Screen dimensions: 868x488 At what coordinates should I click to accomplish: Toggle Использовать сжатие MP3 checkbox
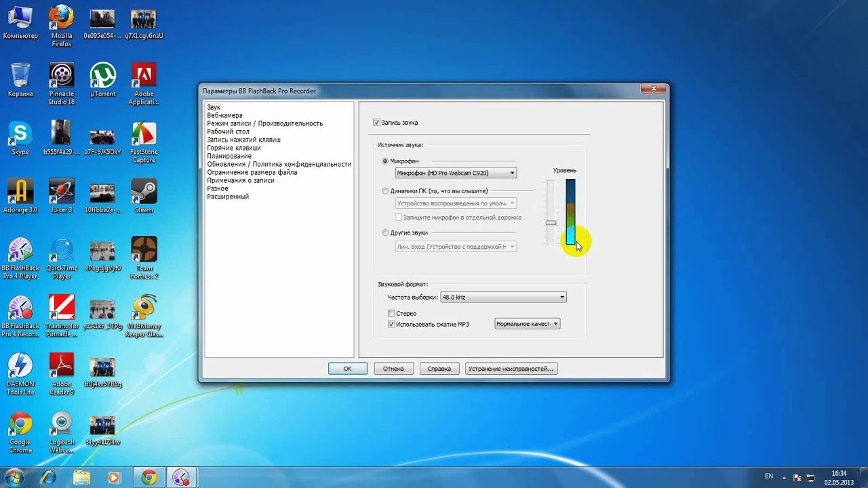click(x=391, y=324)
